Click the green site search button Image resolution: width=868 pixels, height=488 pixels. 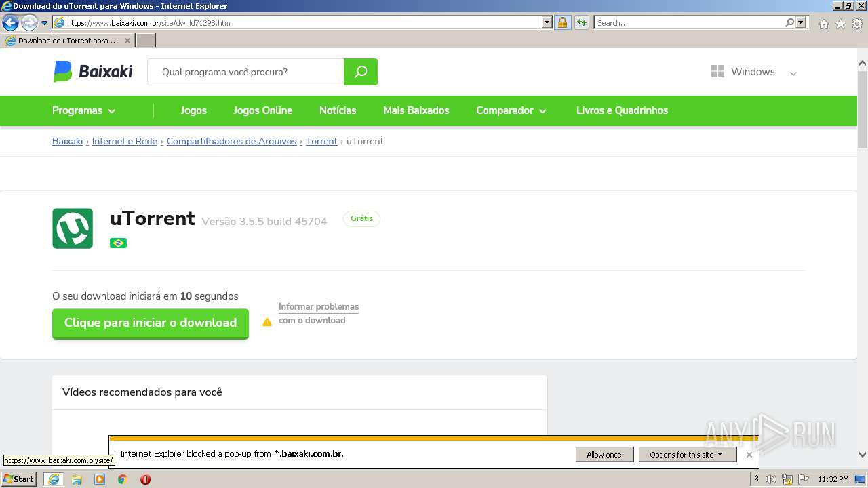[x=361, y=72]
